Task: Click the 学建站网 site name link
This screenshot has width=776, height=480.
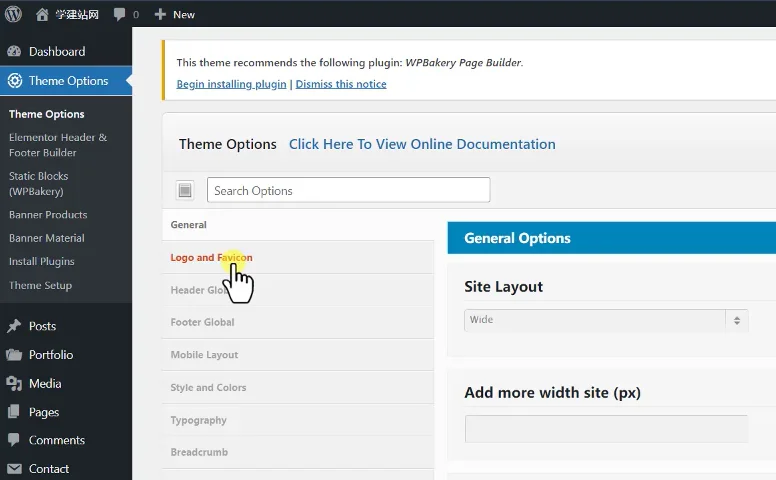Action: pyautogui.click(x=77, y=14)
